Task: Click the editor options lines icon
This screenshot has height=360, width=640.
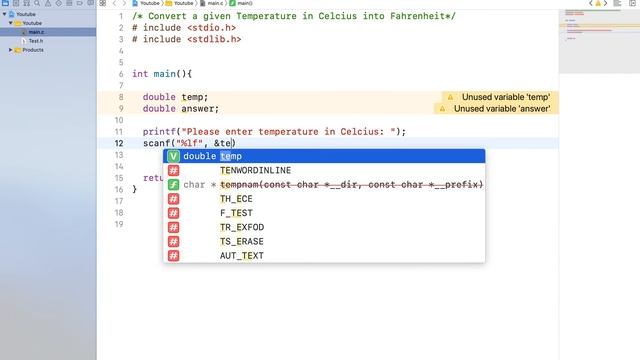Action: (x=617, y=3)
